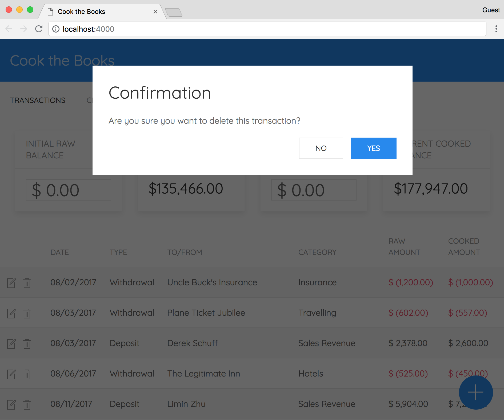Delete the Limin Zhu deposit
This screenshot has width=504, height=420.
(x=27, y=405)
